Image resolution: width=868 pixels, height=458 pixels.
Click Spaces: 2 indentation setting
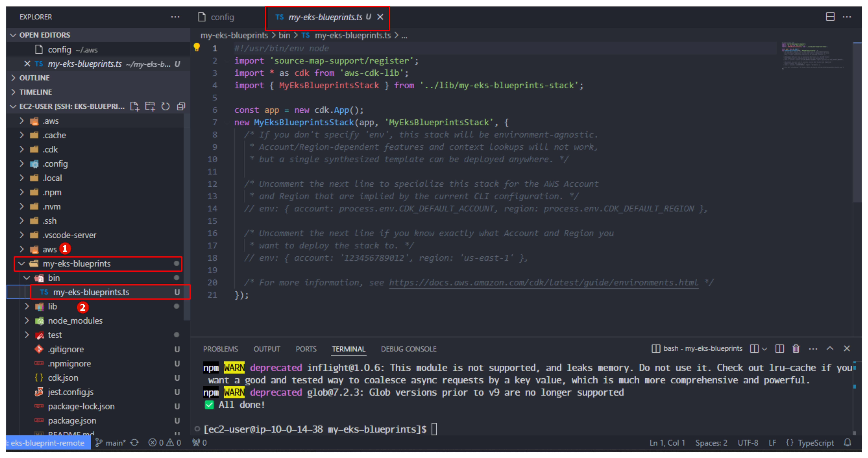pos(711,443)
